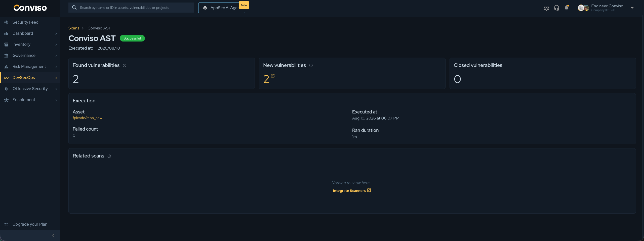The height and width of the screenshot is (241, 644).
Task: Click the Upgrade your Plan checklist icon
Action: pos(6,224)
